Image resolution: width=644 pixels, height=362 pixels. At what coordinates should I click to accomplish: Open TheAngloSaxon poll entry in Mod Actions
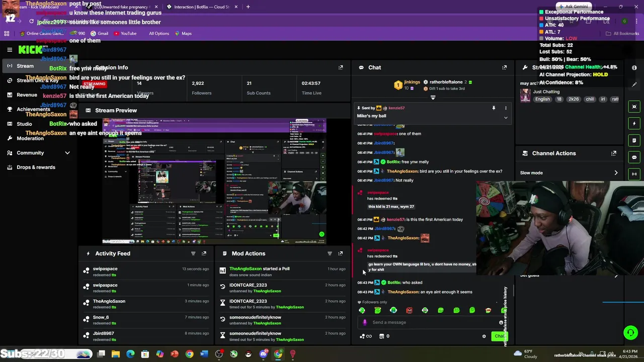[x=283, y=271]
